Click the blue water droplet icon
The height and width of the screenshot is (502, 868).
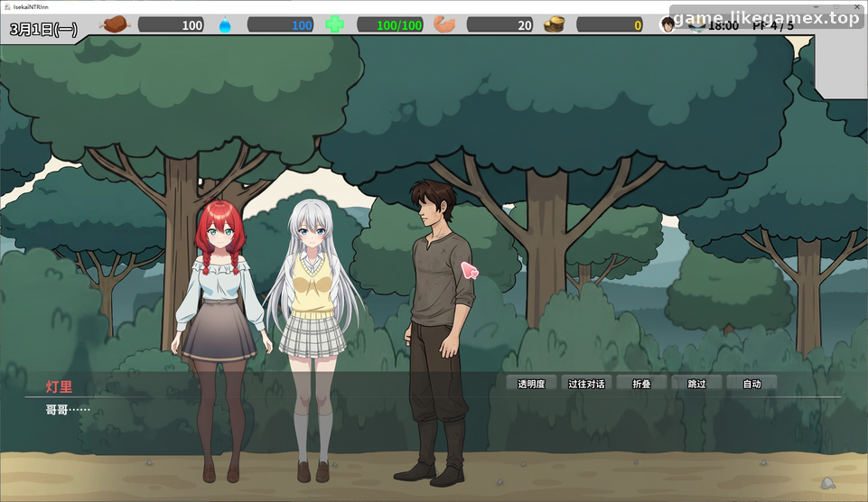point(225,25)
